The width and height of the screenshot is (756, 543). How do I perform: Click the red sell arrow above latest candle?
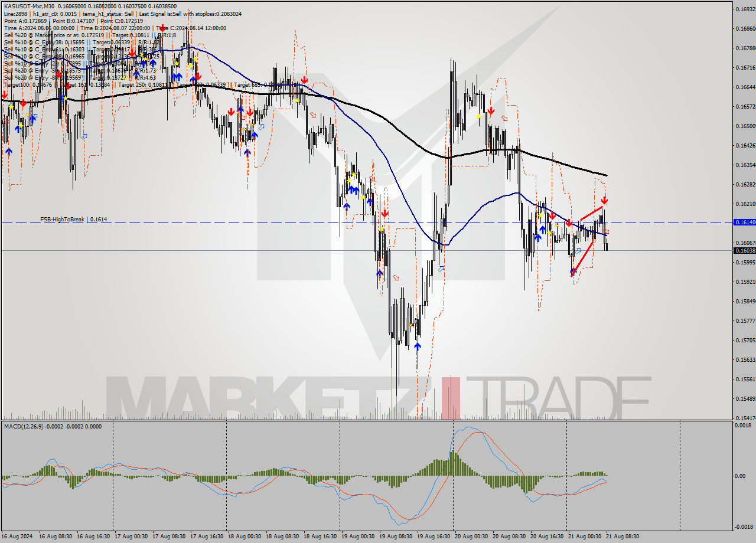point(605,201)
